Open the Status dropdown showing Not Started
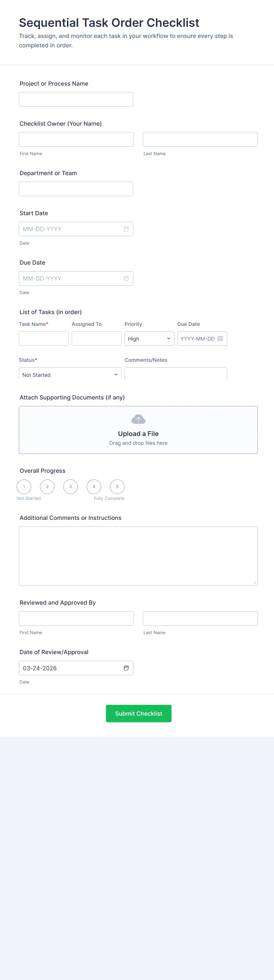Image resolution: width=274 pixels, height=980 pixels. click(70, 374)
